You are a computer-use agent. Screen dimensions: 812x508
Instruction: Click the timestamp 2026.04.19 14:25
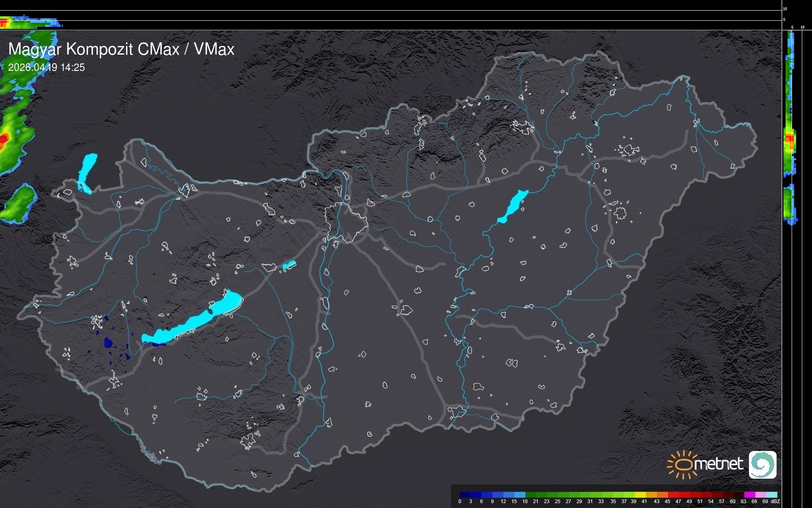pos(46,67)
